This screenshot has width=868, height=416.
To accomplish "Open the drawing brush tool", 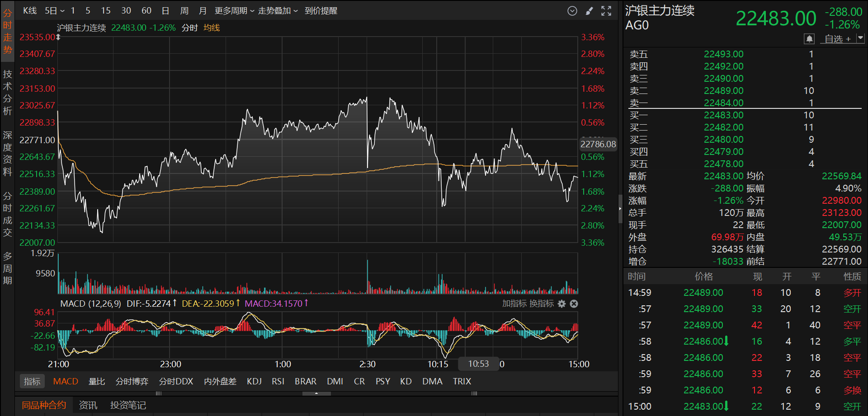I will pyautogui.click(x=590, y=11).
